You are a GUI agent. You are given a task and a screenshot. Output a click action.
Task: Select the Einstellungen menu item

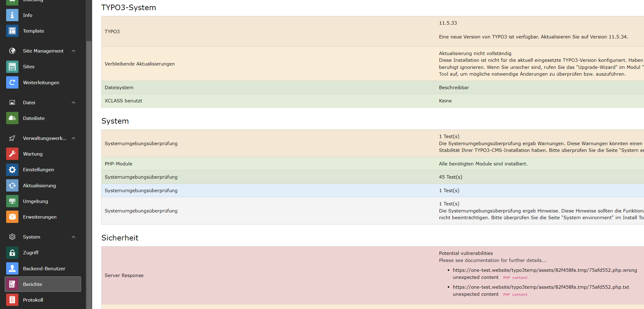point(43,169)
